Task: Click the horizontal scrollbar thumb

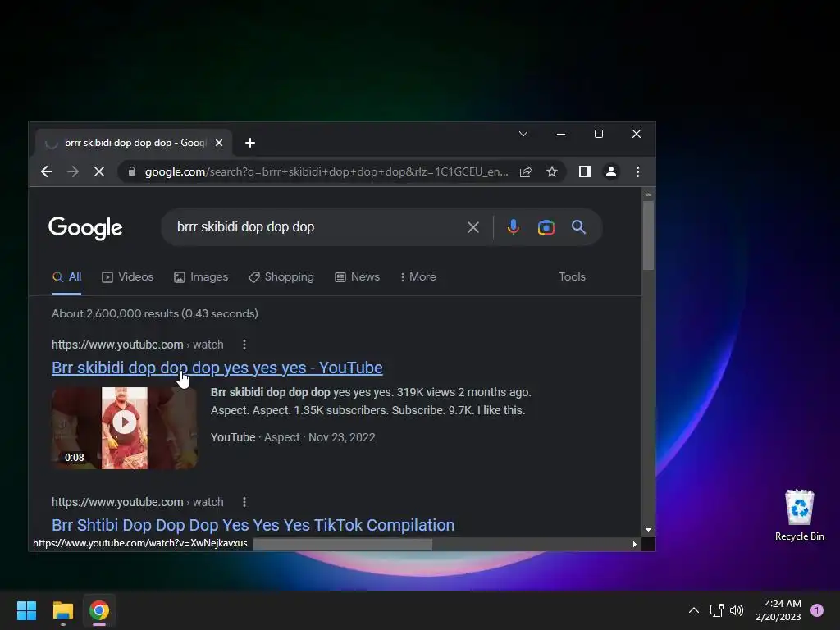Action: (342, 545)
